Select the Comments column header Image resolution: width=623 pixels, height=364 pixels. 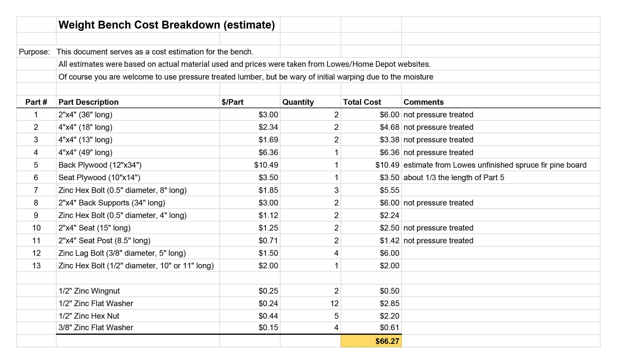423,102
